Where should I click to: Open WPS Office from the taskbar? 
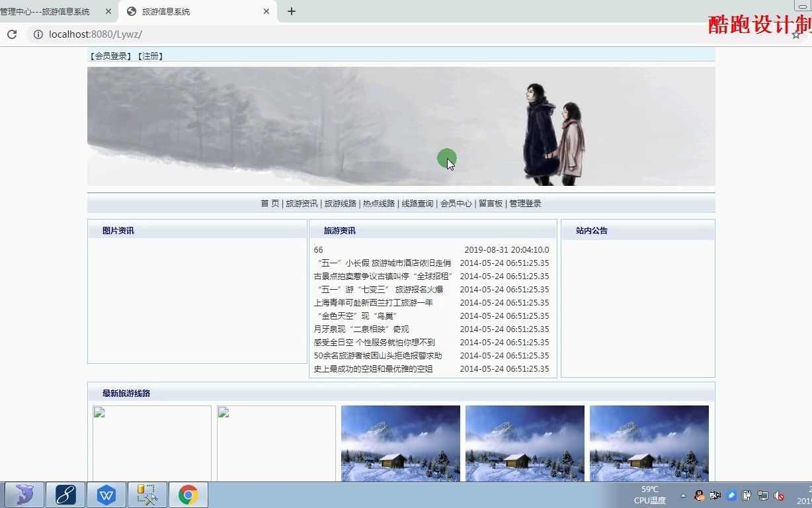(x=106, y=494)
